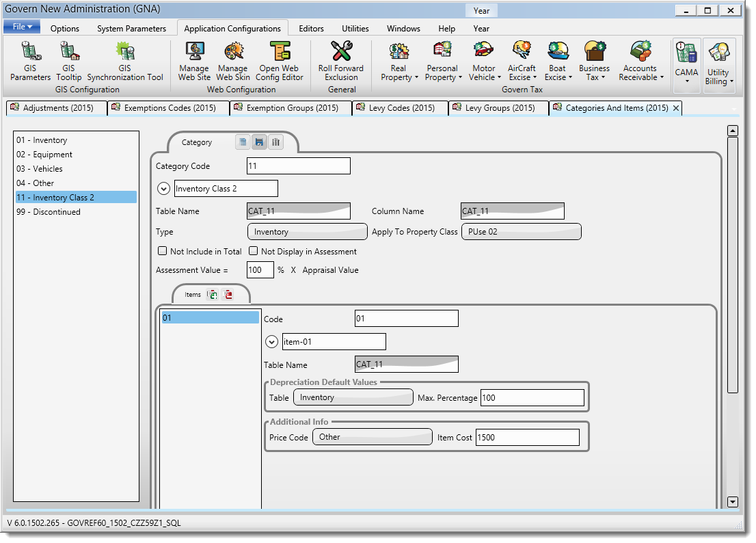
Task: Switch to System Parameters ribbon tab
Action: (x=131, y=29)
